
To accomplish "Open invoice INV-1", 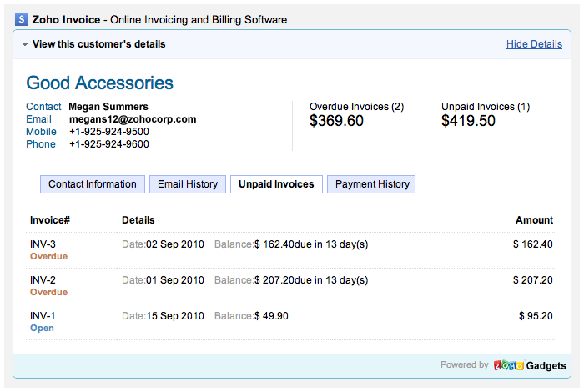I will click(42, 316).
